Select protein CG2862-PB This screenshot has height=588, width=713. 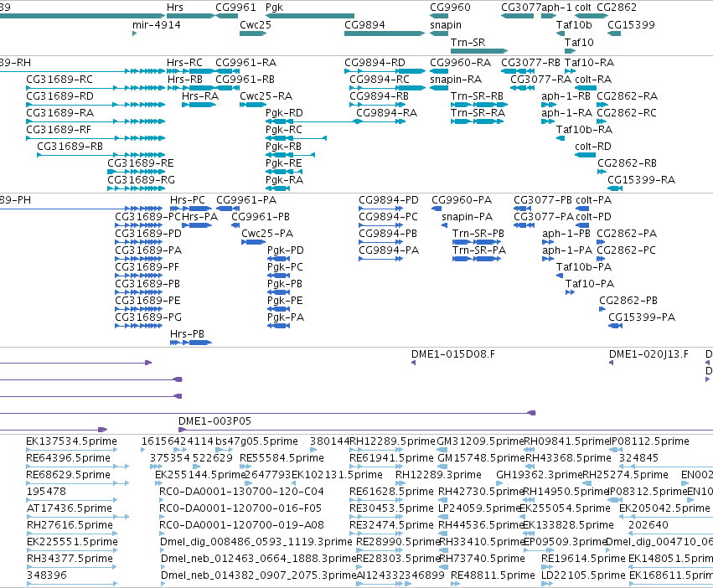pos(628,301)
